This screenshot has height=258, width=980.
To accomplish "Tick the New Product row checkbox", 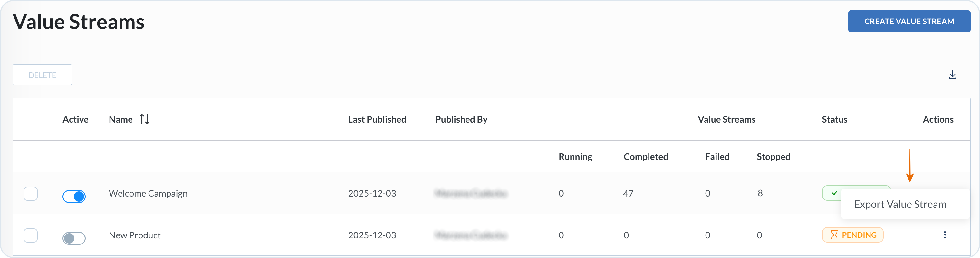I will pos(30,235).
